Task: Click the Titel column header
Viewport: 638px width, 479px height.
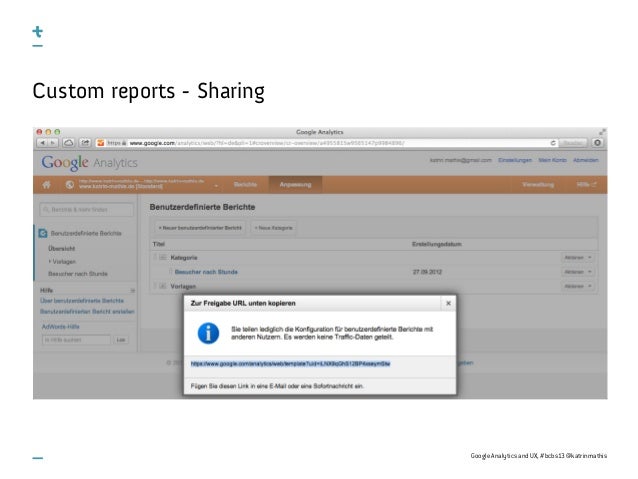Action: tap(159, 244)
